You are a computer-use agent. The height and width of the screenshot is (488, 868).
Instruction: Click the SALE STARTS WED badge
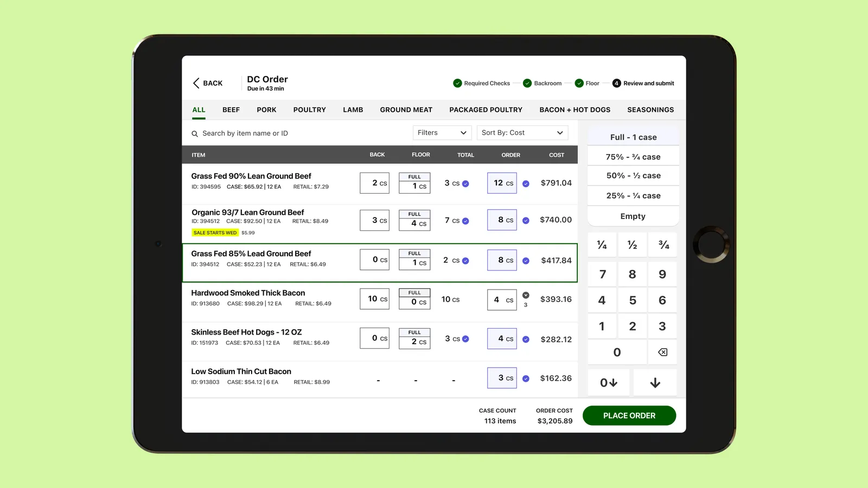click(215, 233)
